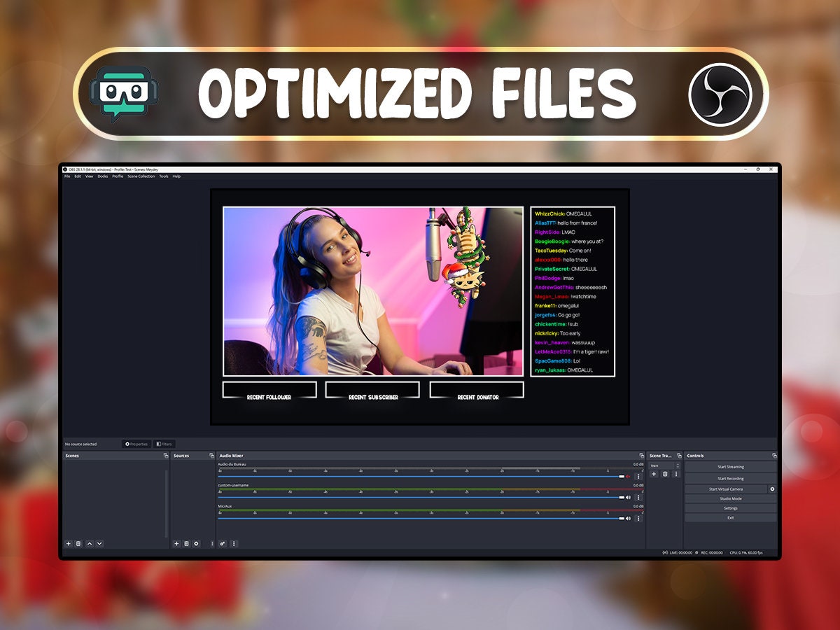Click the Recent Follower box in preview
The height and width of the screenshot is (630, 840).
(x=269, y=390)
